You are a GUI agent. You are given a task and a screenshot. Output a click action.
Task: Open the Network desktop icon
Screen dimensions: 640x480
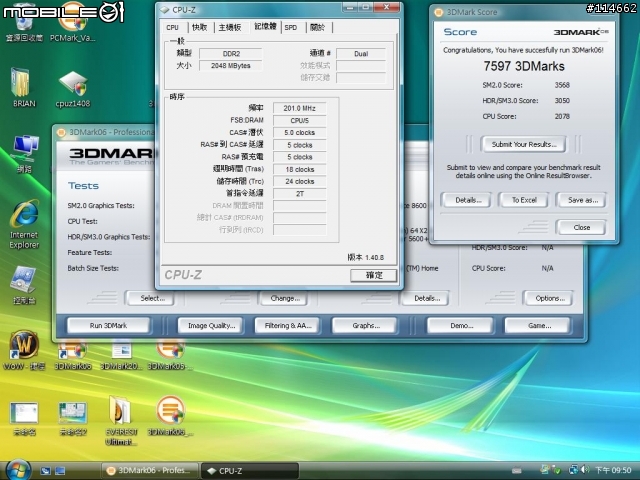tap(24, 153)
